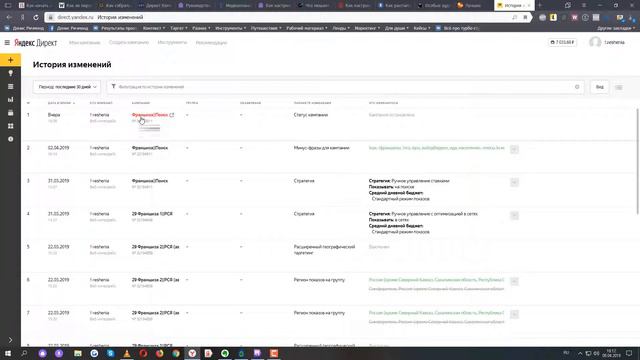Open the Chrome icon in taskbar
This screenshot has height=360, width=640.
(x=176, y=353)
